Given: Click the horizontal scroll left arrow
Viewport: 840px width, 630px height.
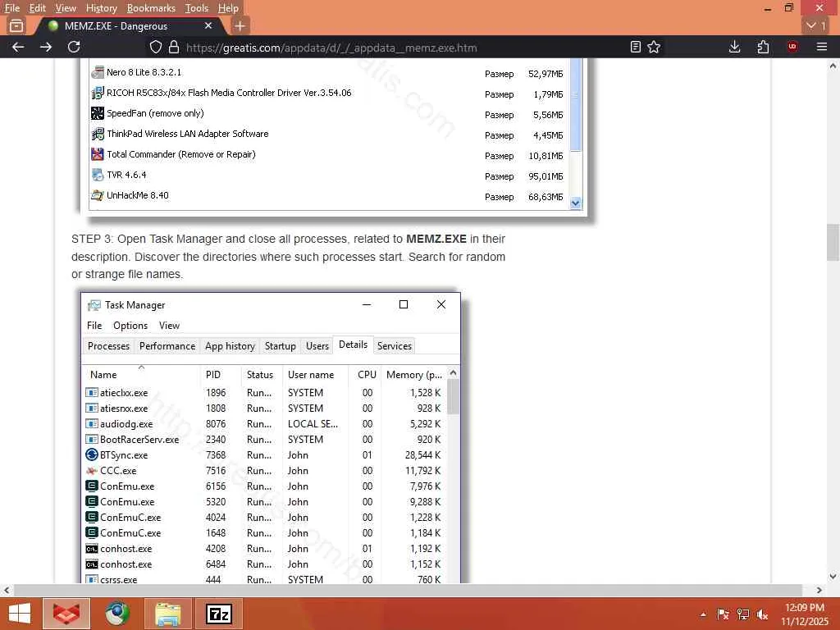Looking at the screenshot, I should [x=7, y=590].
